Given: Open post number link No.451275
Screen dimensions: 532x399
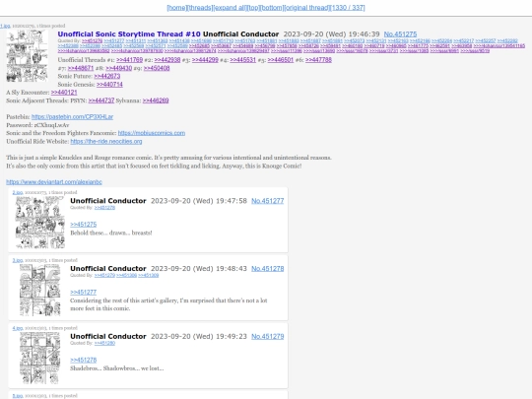Looking at the screenshot, I should [x=400, y=34].
